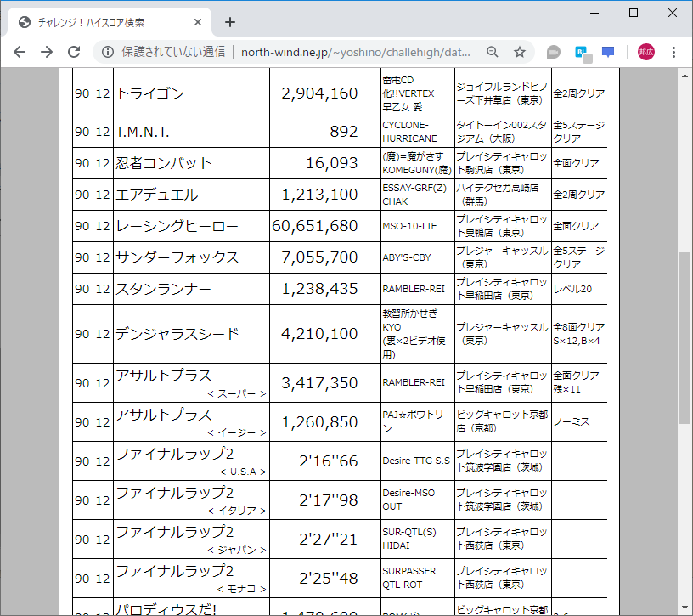
Task: Click the vertical scrollbar thumb
Action: tap(685, 338)
